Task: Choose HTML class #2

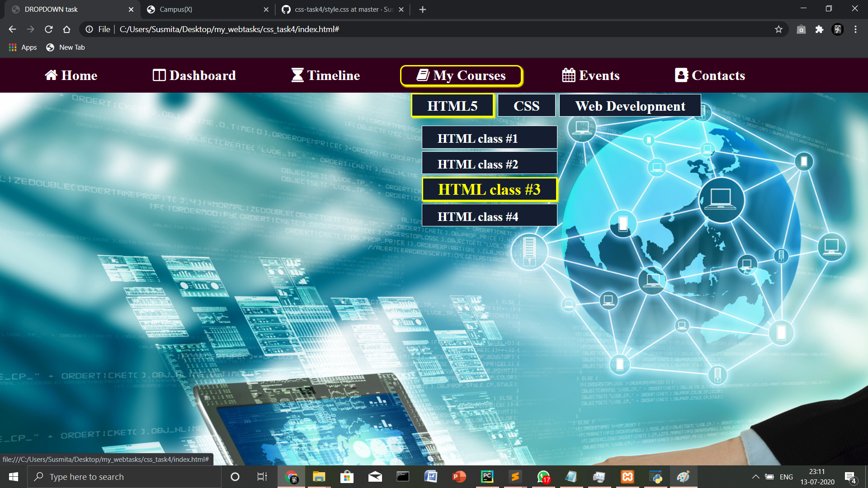Action: click(x=490, y=164)
